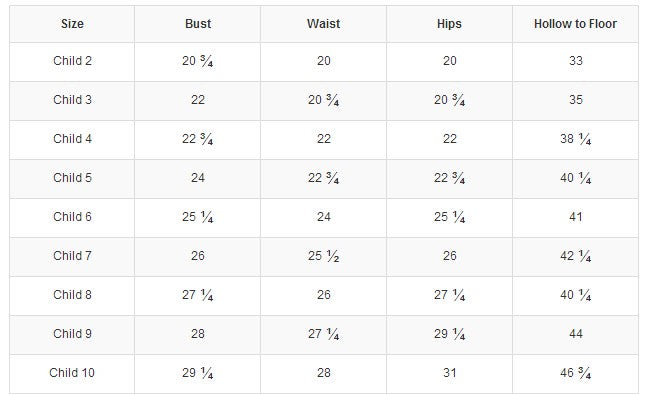The width and height of the screenshot is (648, 394).
Task: Select the Child 3 row label
Action: click(x=72, y=100)
